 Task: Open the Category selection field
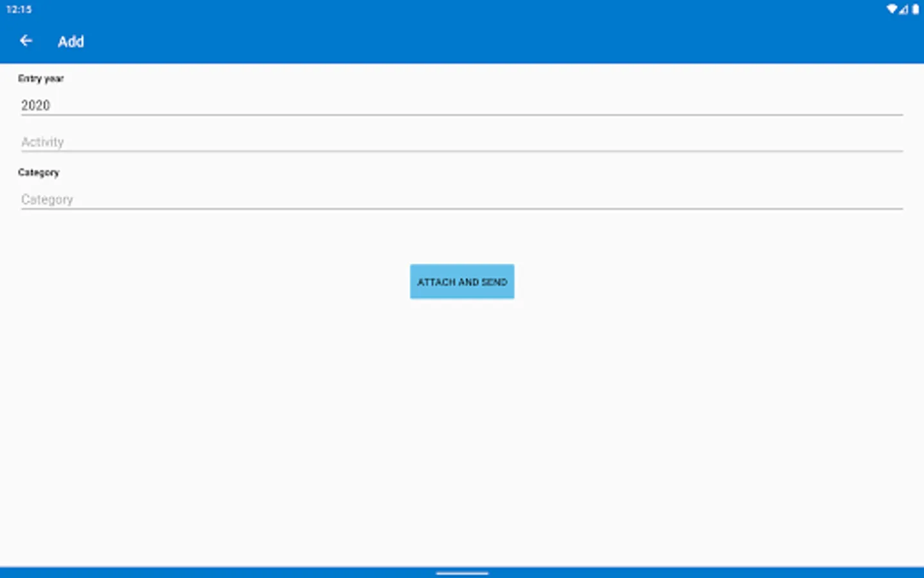click(x=462, y=200)
